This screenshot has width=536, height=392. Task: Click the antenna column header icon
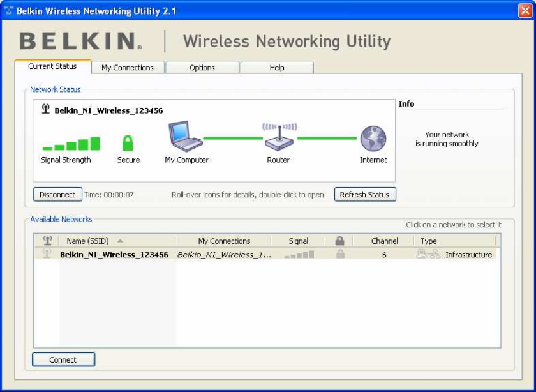pos(47,241)
